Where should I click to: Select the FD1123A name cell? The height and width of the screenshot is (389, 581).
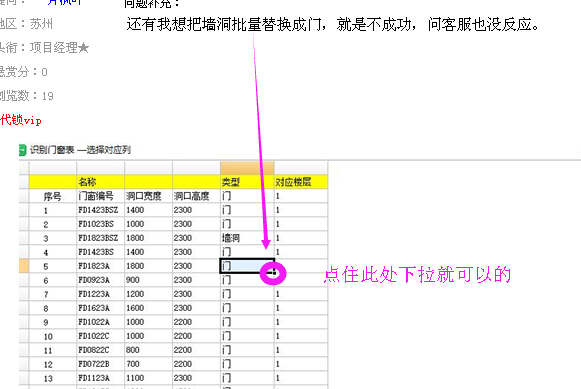click(100, 378)
